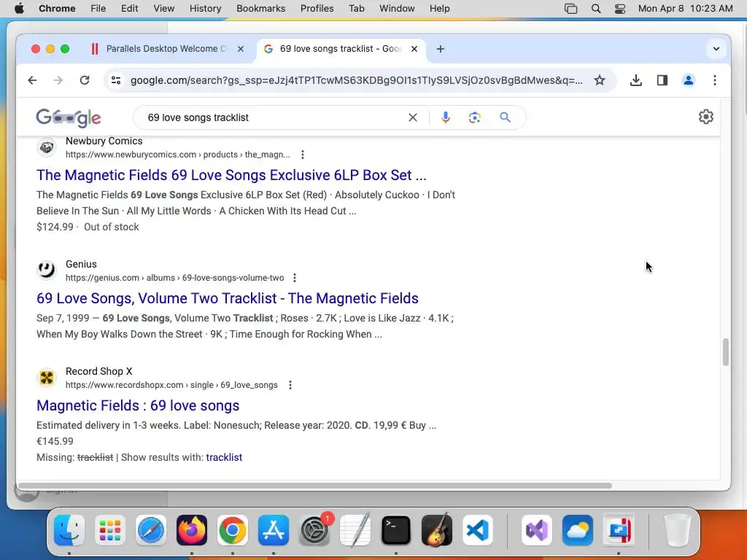Open the Profiles menu

pos(317,9)
